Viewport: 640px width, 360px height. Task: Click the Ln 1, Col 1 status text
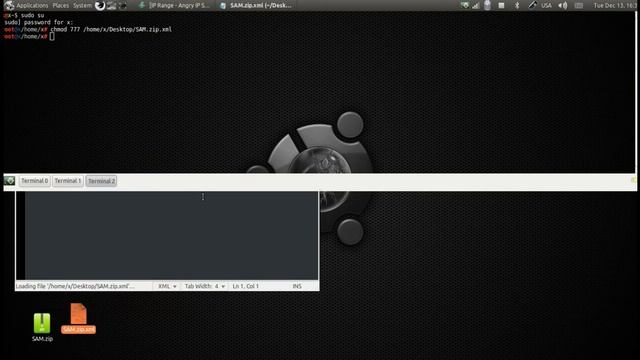[245, 286]
